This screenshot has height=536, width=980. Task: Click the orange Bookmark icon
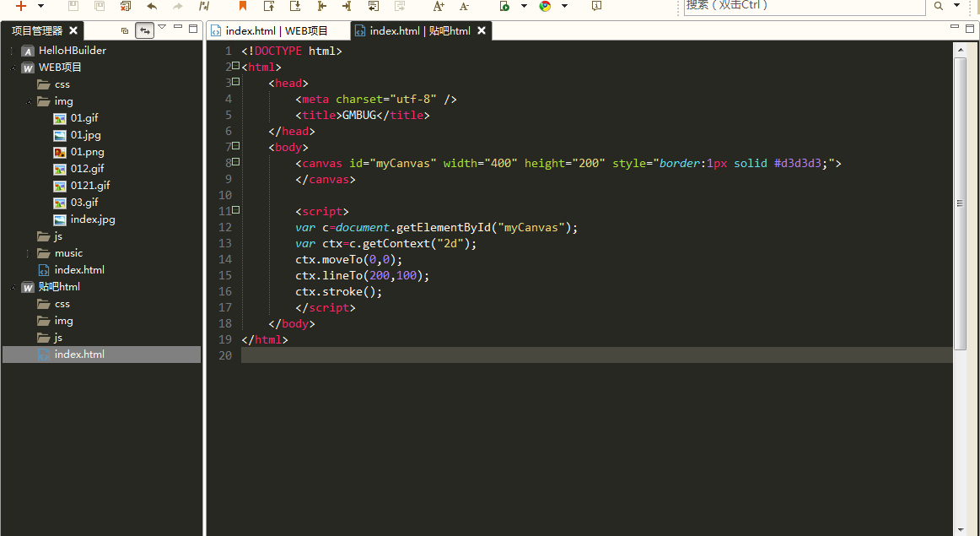[243, 6]
